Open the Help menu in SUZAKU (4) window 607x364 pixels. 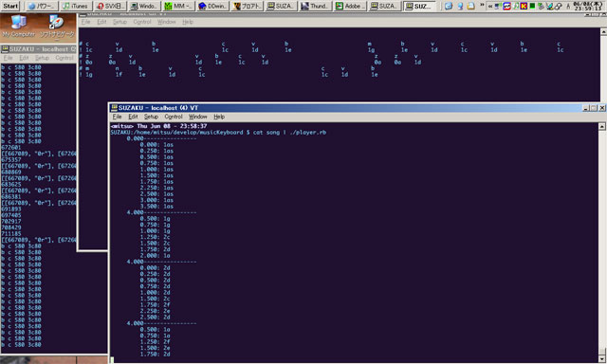tap(219, 117)
